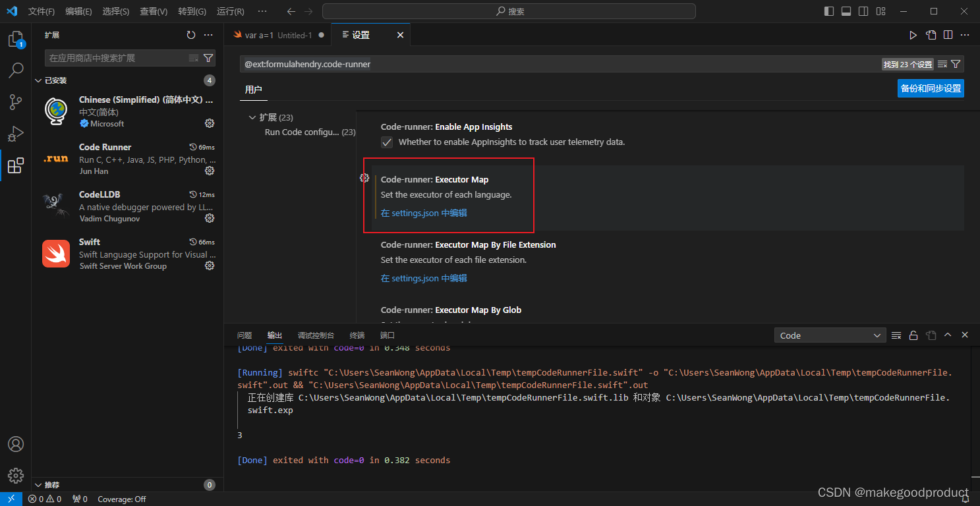The image size is (980, 506).
Task: Open the Explorer view in activity bar
Action: pyautogui.click(x=16, y=39)
